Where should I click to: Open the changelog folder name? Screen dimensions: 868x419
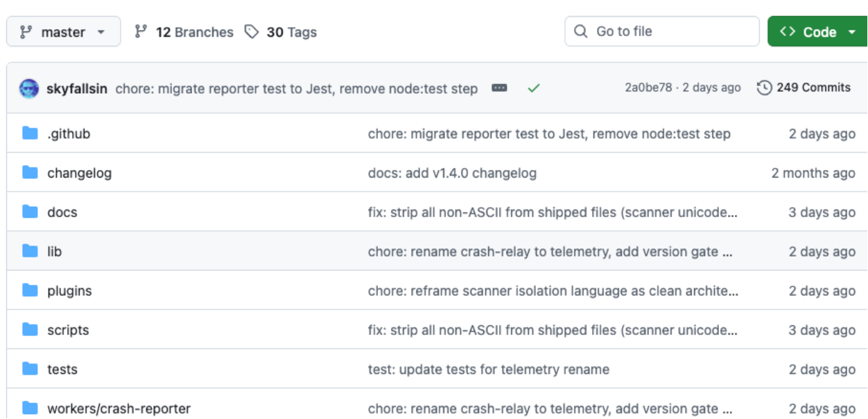pos(79,173)
